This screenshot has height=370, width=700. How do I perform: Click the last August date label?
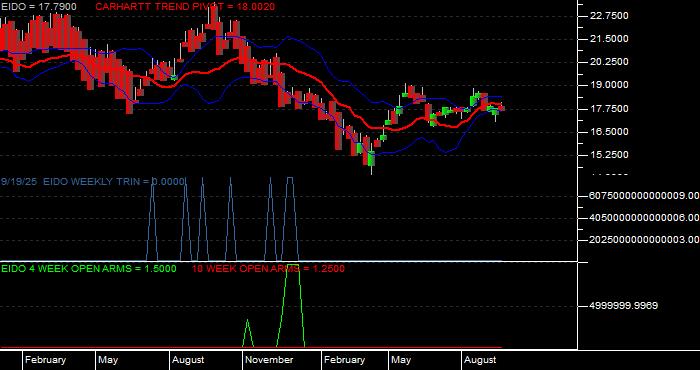[480, 360]
